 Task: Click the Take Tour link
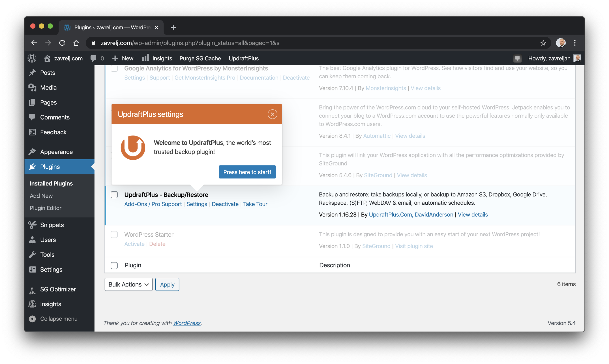pos(255,204)
